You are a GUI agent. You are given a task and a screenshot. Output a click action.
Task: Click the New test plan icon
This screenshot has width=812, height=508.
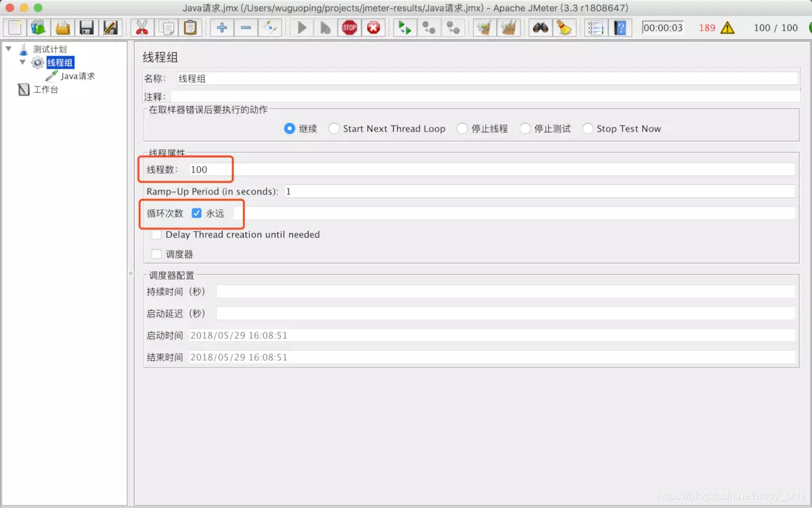14,28
